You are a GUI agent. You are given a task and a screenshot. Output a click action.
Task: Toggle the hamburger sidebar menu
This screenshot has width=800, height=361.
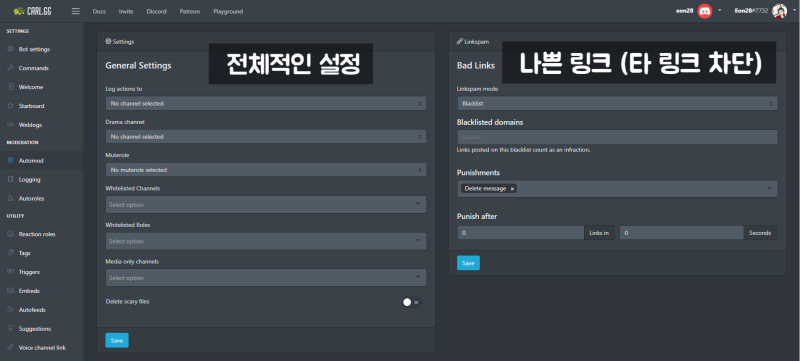pyautogui.click(x=76, y=11)
